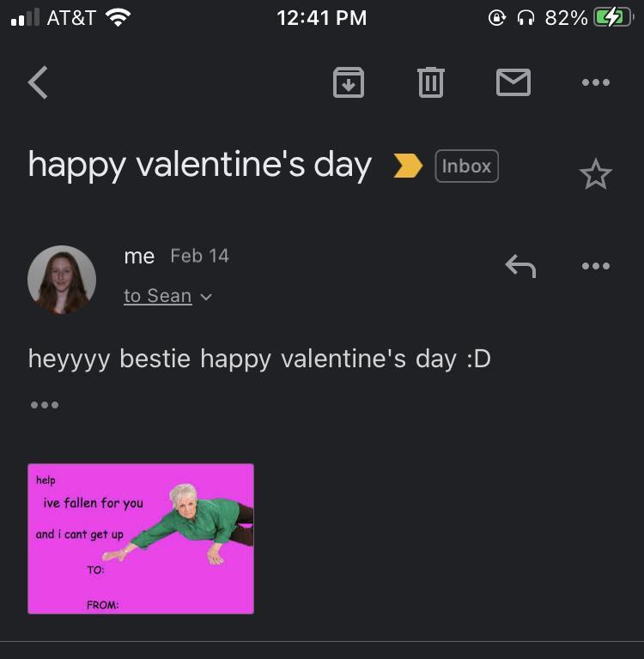Screen dimensions: 644x659
Task: Tap the email subject title
Action: click(x=199, y=165)
